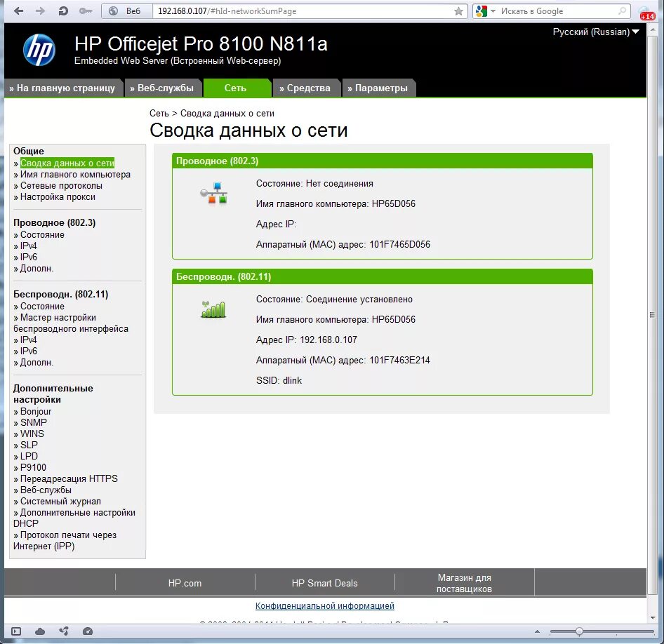Select the Сеть tab
The height and width of the screenshot is (644, 664).
[x=236, y=88]
